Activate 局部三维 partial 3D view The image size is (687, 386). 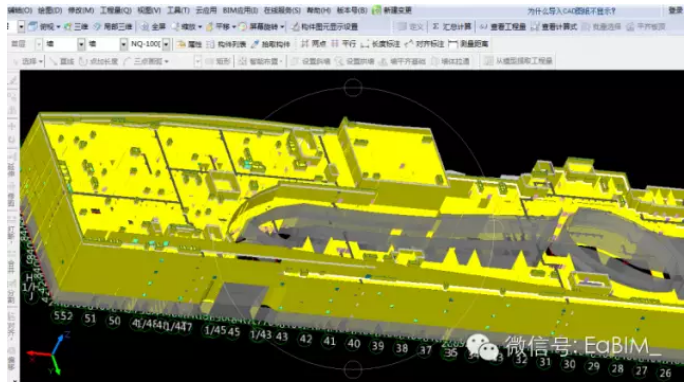(x=113, y=27)
